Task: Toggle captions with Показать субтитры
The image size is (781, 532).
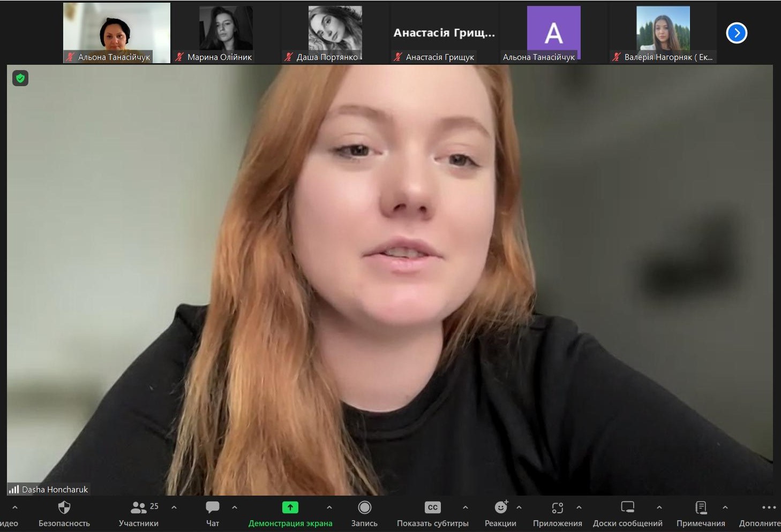Action: tap(432, 507)
